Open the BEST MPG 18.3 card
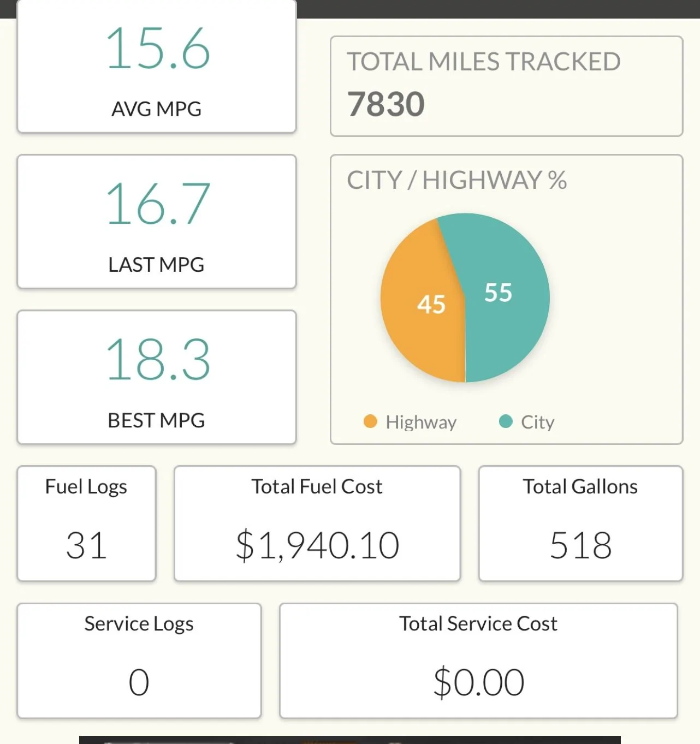Image resolution: width=700 pixels, height=744 pixels. coord(157,377)
